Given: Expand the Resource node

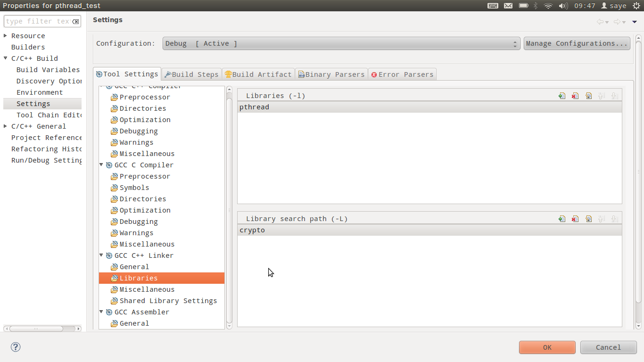Looking at the screenshot, I should click(x=6, y=36).
